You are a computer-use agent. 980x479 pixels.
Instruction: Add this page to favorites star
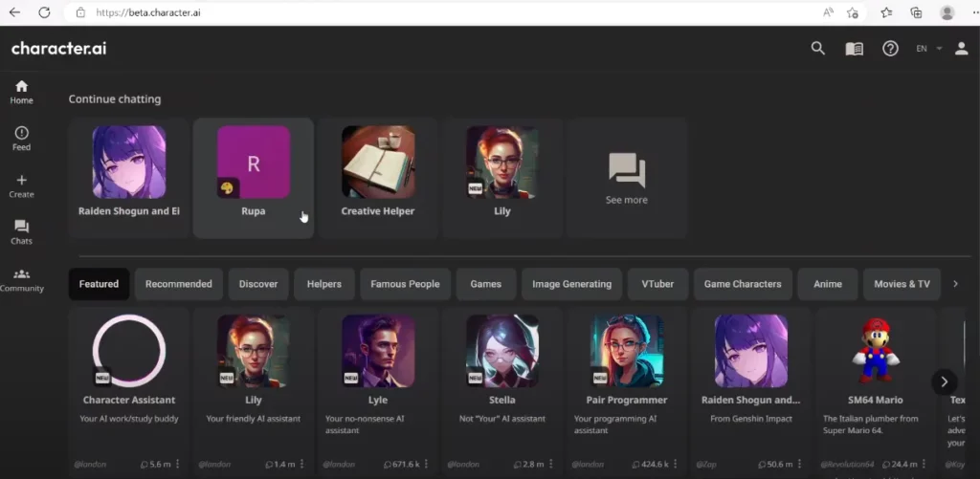853,12
